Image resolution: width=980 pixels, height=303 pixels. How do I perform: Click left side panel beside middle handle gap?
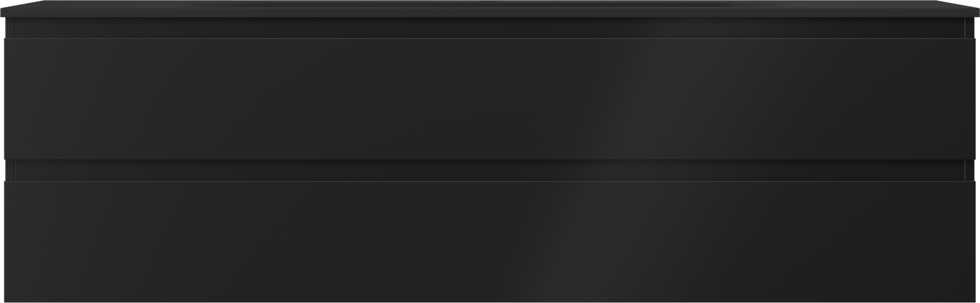coord(9,171)
